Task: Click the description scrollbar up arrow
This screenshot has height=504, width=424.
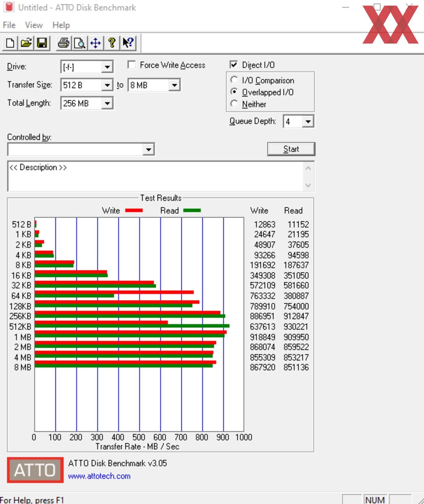Action: (x=308, y=168)
